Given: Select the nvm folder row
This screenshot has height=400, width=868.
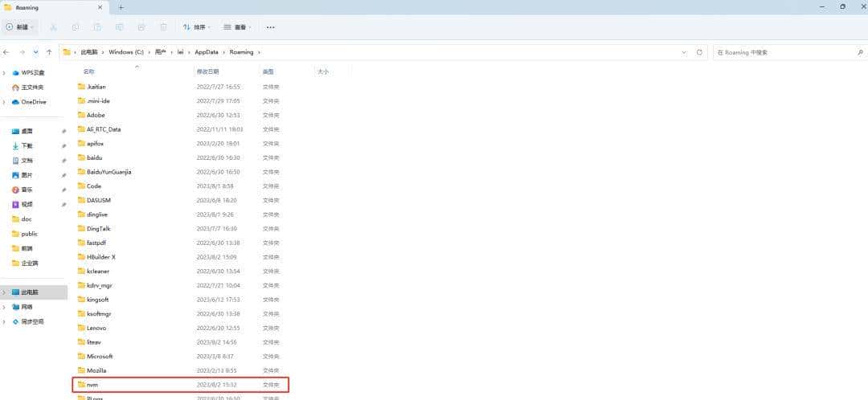Looking at the screenshot, I should point(181,385).
